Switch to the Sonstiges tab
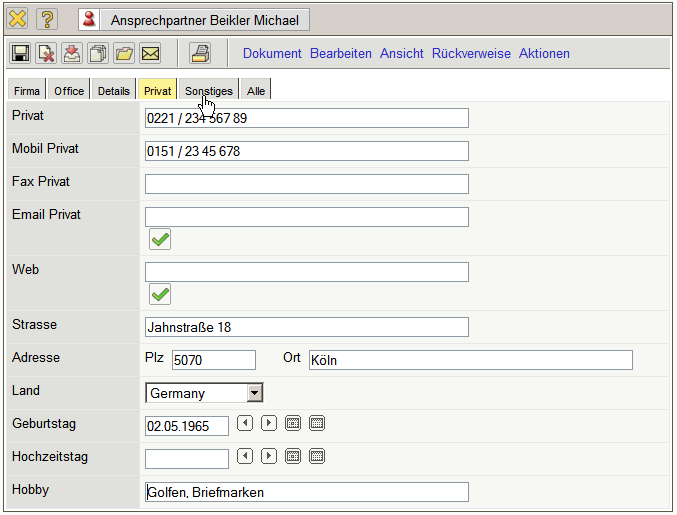This screenshot has width=677, height=515. coord(208,91)
